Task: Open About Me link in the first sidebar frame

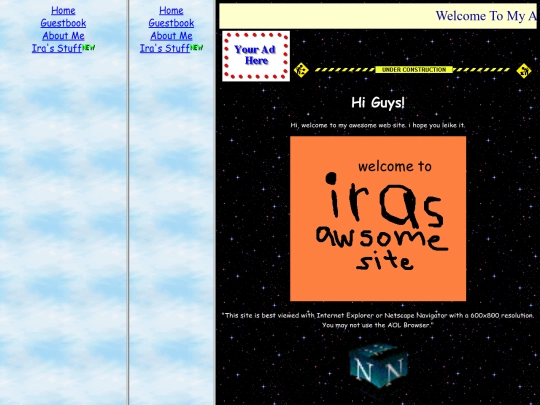Action: pos(63,36)
